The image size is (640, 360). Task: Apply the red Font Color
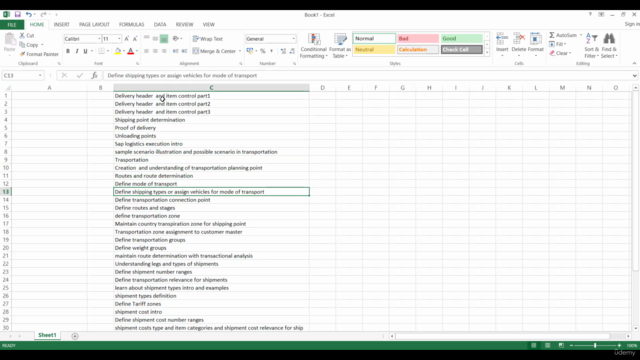click(x=131, y=51)
